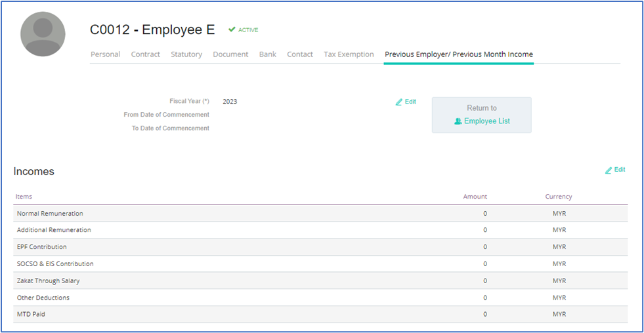This screenshot has width=644, height=333.
Task: Select the Normal Remuneration row
Action: point(50,214)
